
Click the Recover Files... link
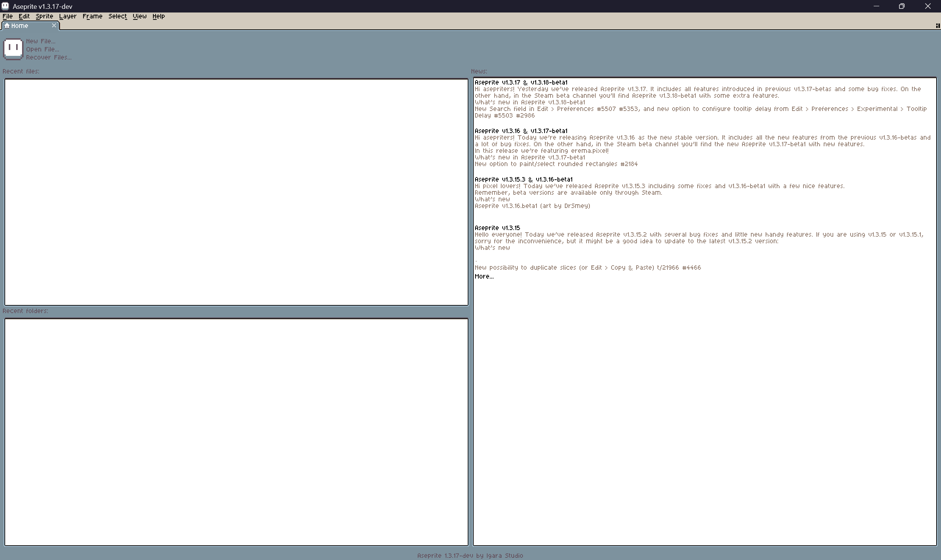(49, 57)
